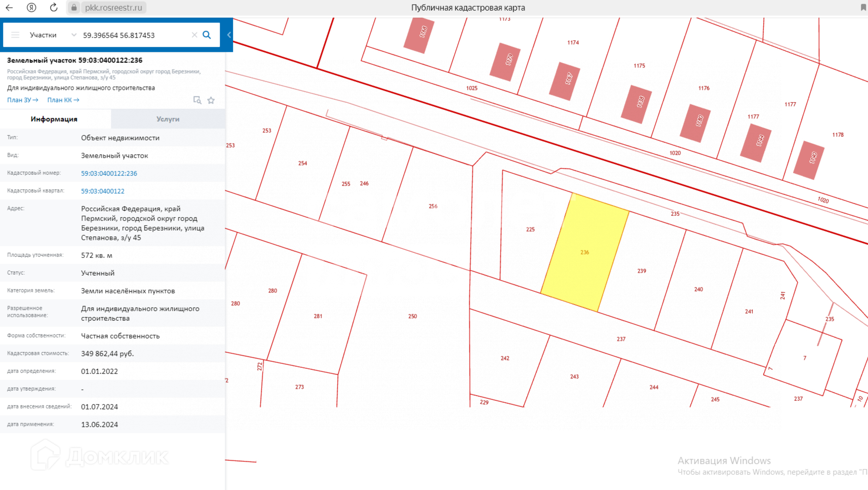This screenshot has width=868, height=490.
Task: Add the parcel to favorites with the star
Action: [x=211, y=100]
